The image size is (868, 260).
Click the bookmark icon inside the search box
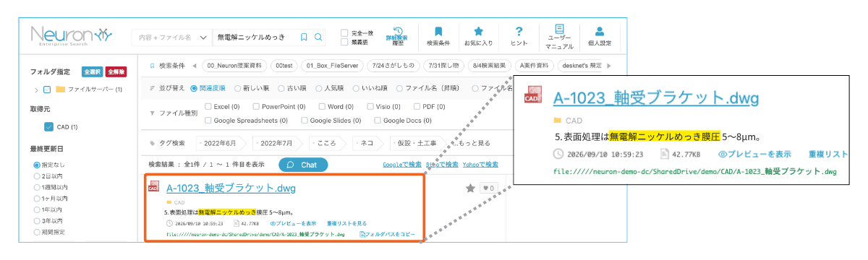304,37
